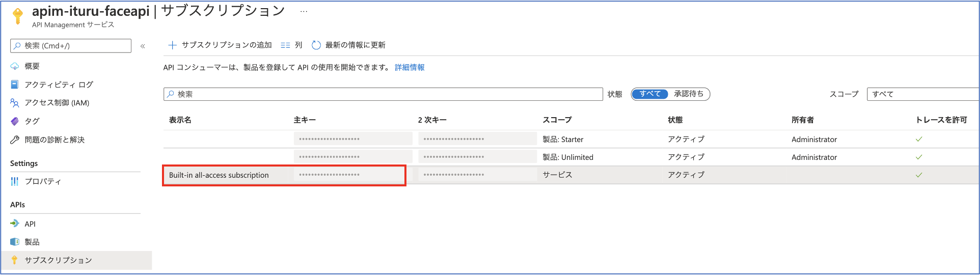Open アクティビティ ログ in the sidebar
This screenshot has width=980, height=275.
[59, 85]
